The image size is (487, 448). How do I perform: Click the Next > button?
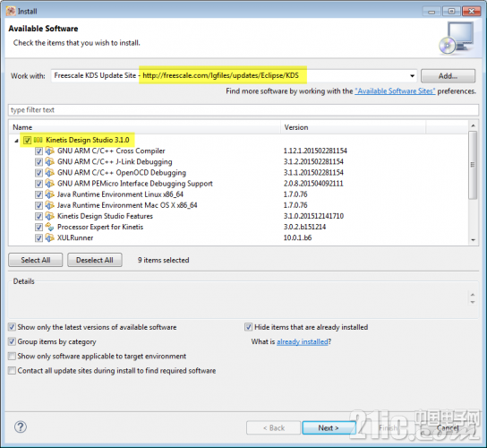(329, 427)
